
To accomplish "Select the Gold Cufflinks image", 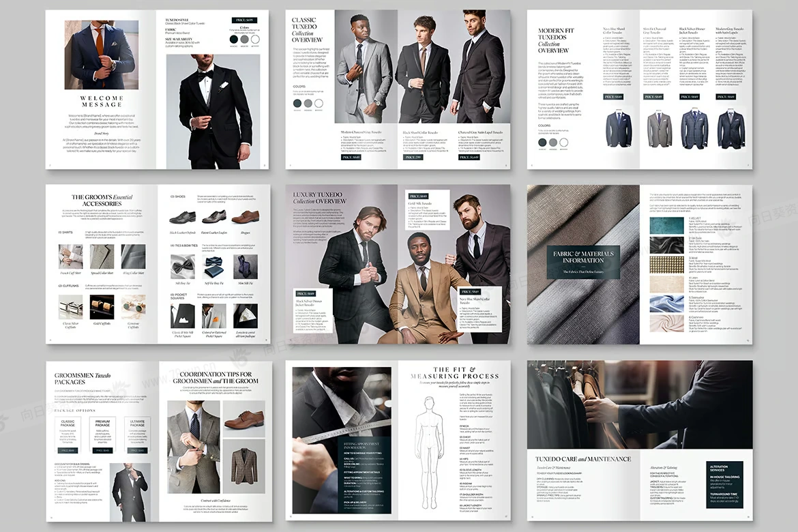I will pos(102,306).
